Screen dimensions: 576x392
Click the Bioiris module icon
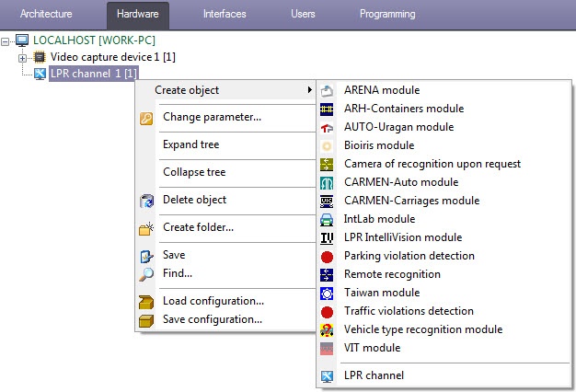[327, 145]
